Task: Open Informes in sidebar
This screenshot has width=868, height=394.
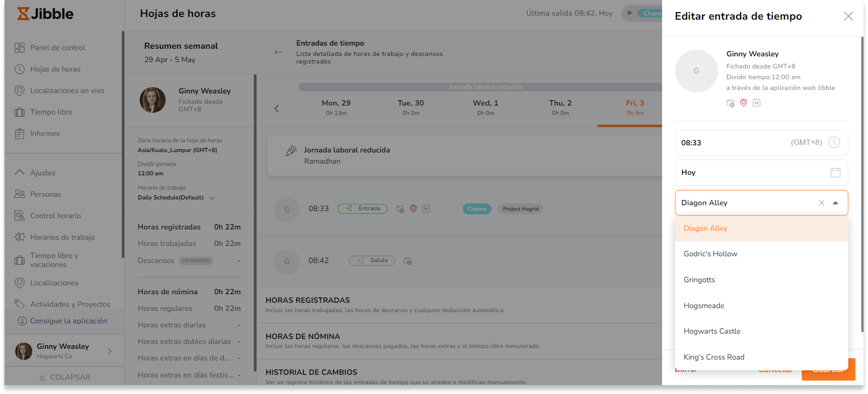Action: [x=45, y=134]
